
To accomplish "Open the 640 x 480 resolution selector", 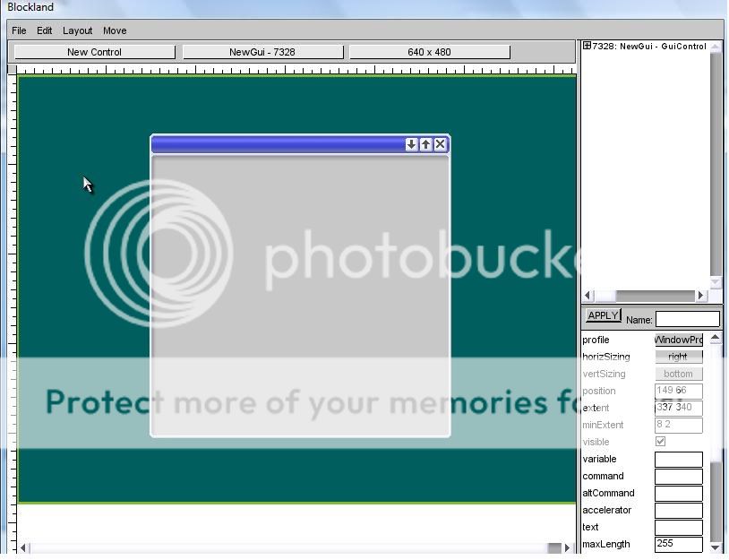I will click(x=429, y=52).
